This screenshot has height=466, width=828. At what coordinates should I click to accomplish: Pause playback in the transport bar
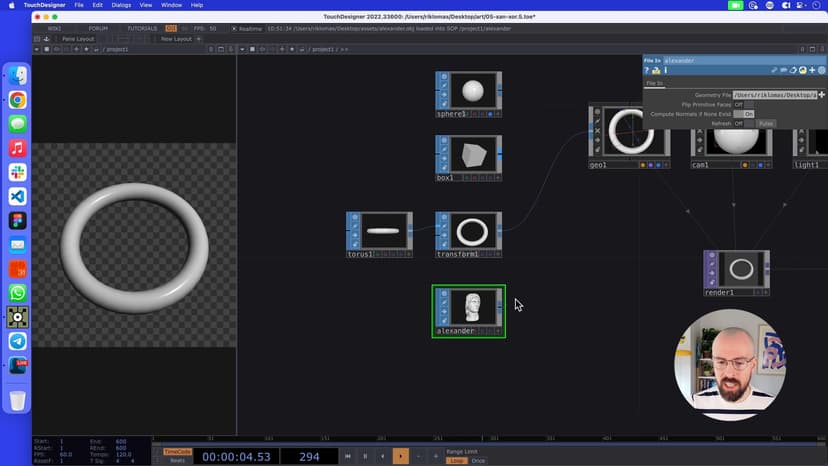(x=364, y=456)
